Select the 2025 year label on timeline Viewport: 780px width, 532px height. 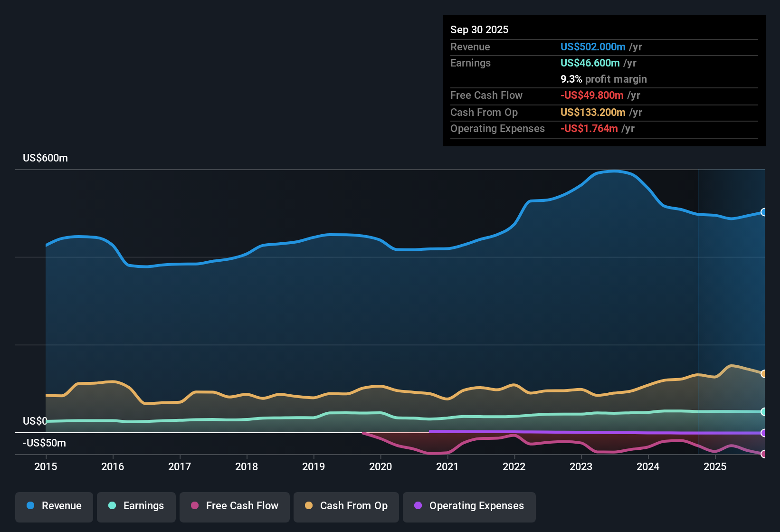tap(715, 467)
